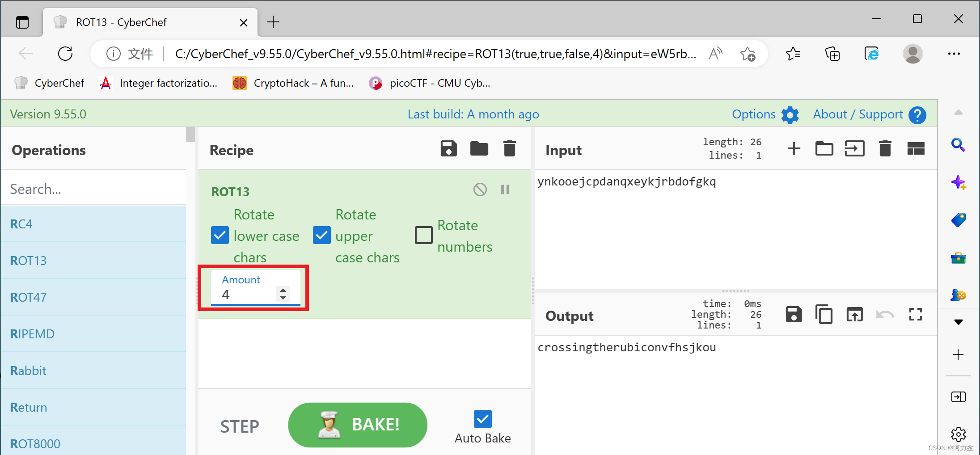Viewport: 980px width, 455px height.
Task: Maximise the output pane
Action: pyautogui.click(x=916, y=315)
